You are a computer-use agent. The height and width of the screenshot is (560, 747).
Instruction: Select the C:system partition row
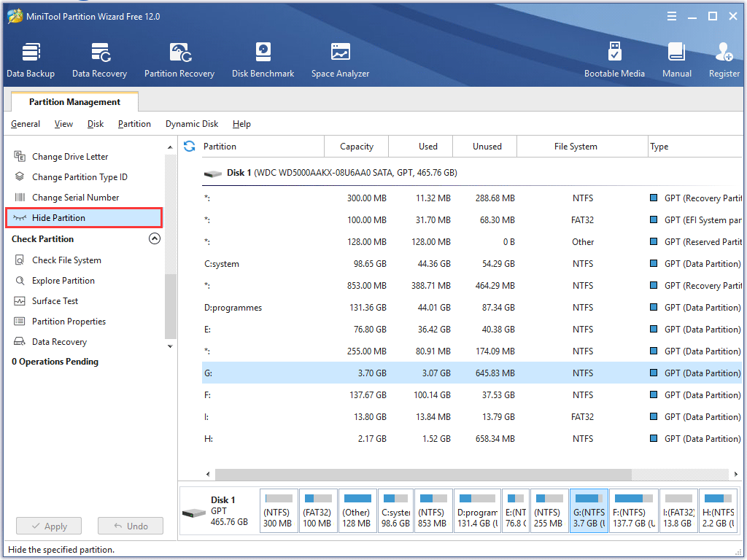pyautogui.click(x=472, y=264)
